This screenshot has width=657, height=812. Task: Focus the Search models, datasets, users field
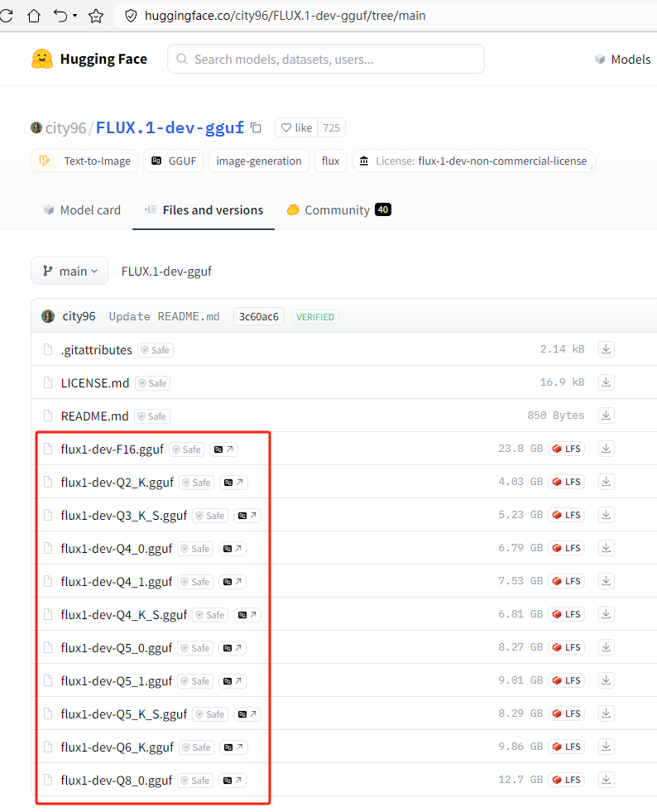coord(326,59)
